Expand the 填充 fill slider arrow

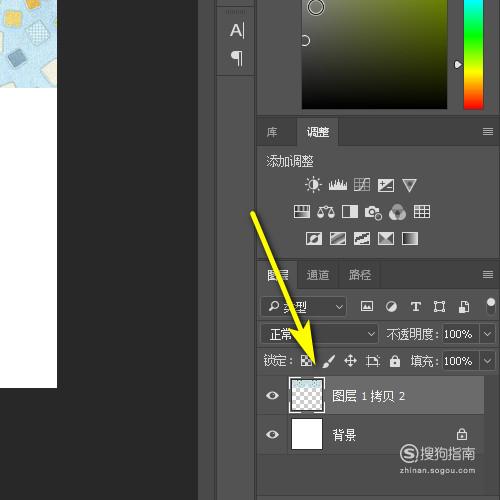(x=487, y=361)
